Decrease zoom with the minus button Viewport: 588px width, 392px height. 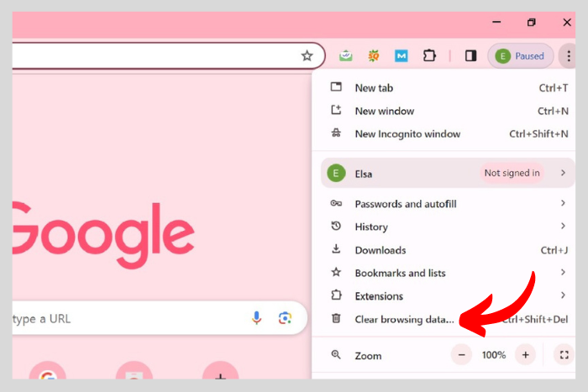pyautogui.click(x=462, y=354)
